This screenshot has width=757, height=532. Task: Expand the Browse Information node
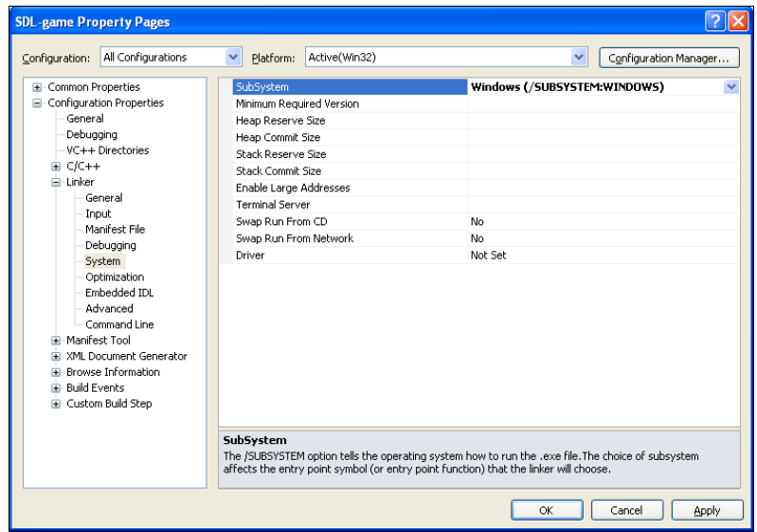point(56,372)
